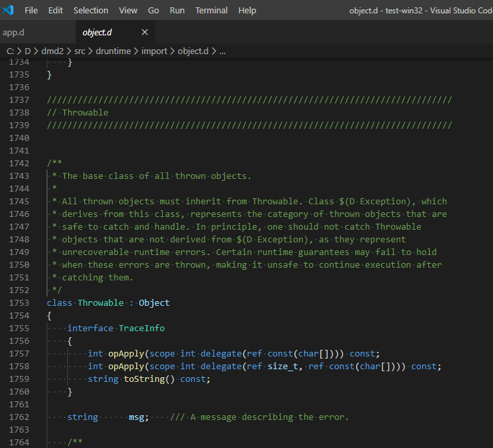Screen dimensions: 493x448
Task: Open the Selection menu
Action: pyautogui.click(x=91, y=11)
